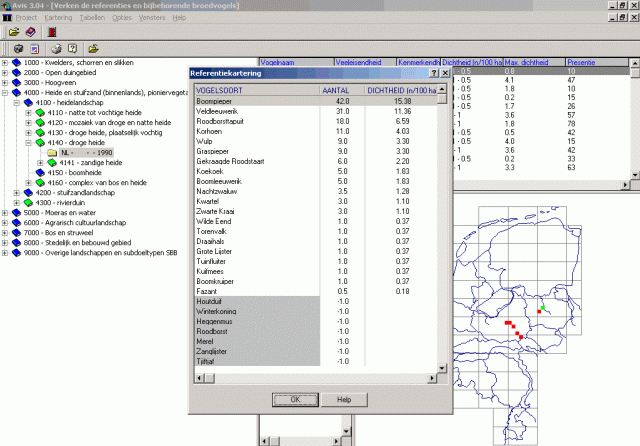Click the Help button in Referentiekartering dialog
The height and width of the screenshot is (446, 640).
pyautogui.click(x=344, y=399)
